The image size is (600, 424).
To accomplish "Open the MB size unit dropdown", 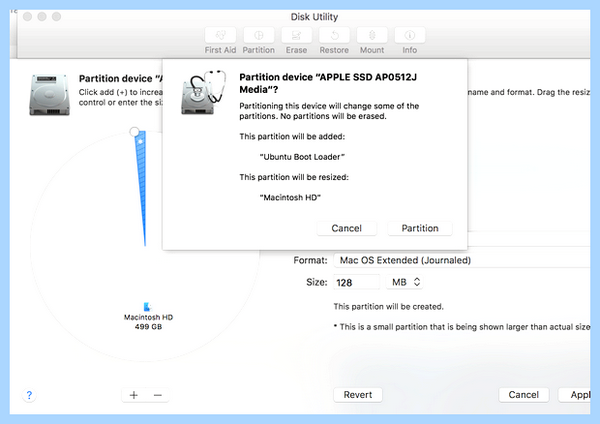I will click(405, 282).
